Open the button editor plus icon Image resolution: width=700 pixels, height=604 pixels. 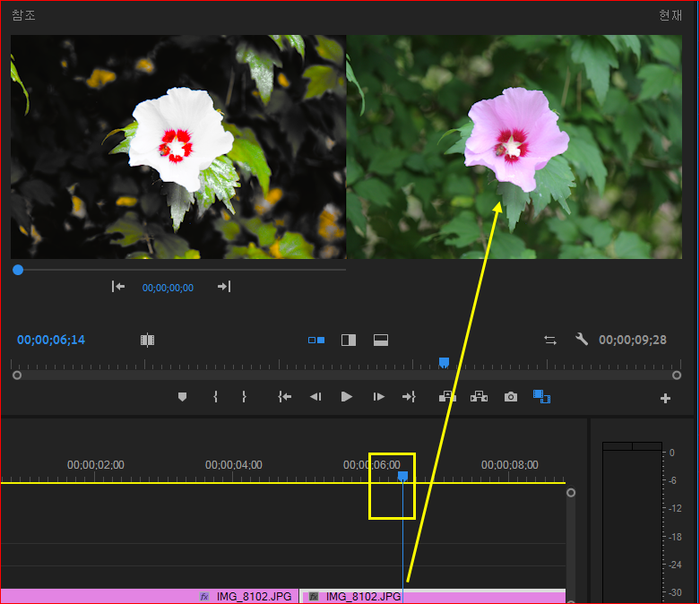click(665, 398)
